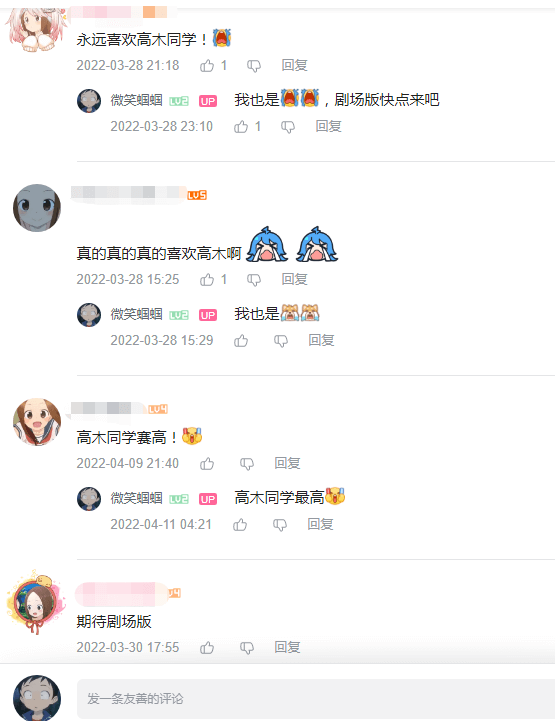Dislike the 永远喜欢高木同学 comment
555x721 pixels.
[x=254, y=66]
